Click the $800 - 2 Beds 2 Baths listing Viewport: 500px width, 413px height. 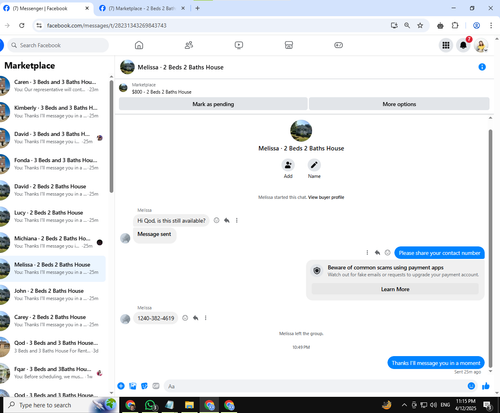point(162,92)
